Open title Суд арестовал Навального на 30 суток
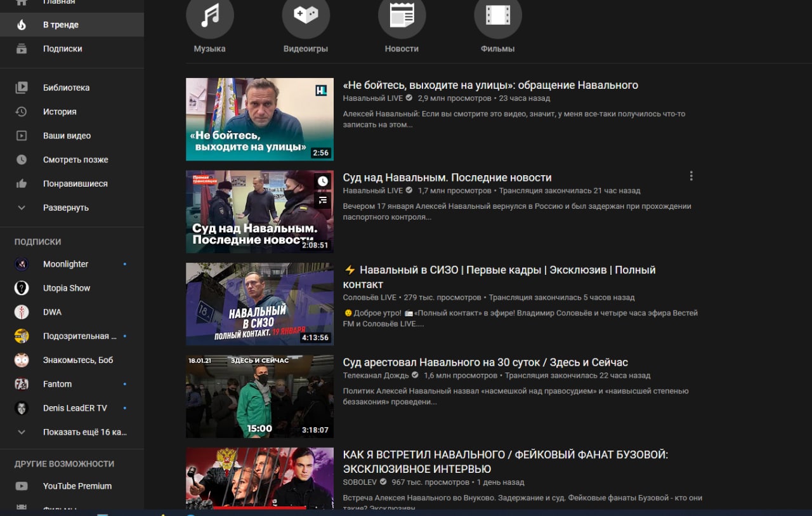The image size is (812, 516). [x=485, y=362]
